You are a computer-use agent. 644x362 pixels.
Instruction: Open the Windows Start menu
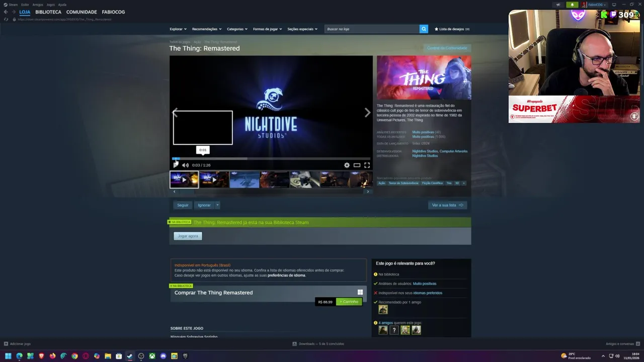(8, 356)
